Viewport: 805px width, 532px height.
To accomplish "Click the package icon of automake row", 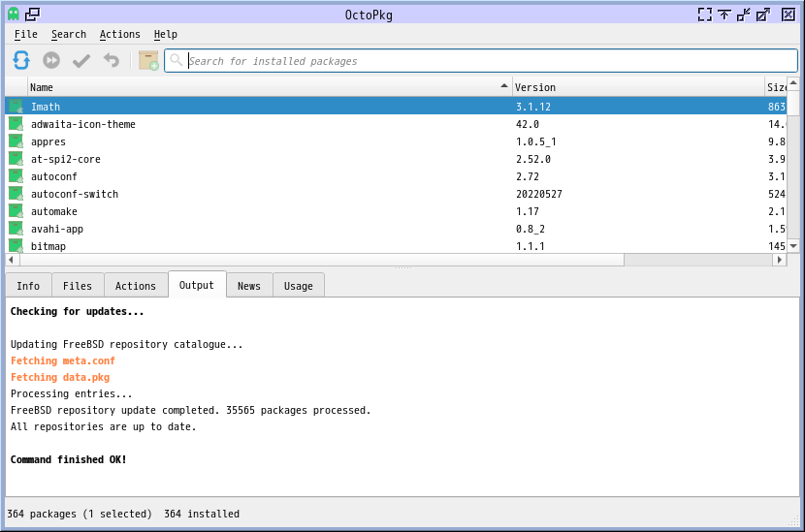I will coord(16,211).
